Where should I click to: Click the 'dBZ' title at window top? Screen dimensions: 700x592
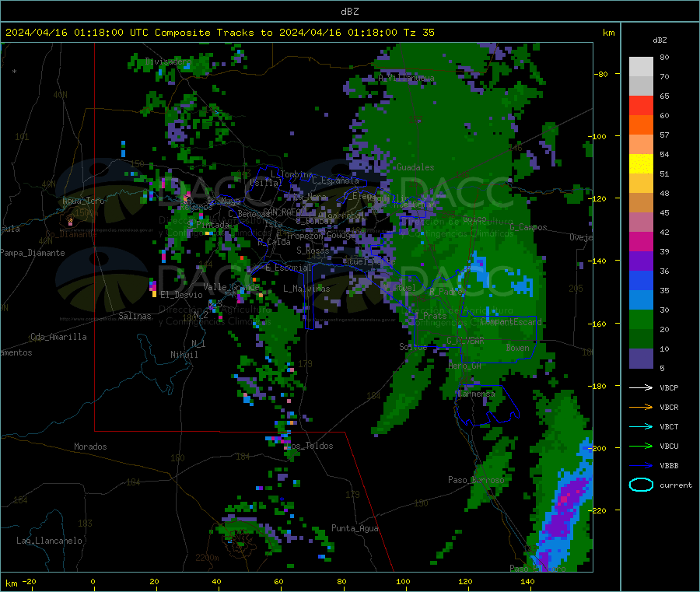[349, 12]
